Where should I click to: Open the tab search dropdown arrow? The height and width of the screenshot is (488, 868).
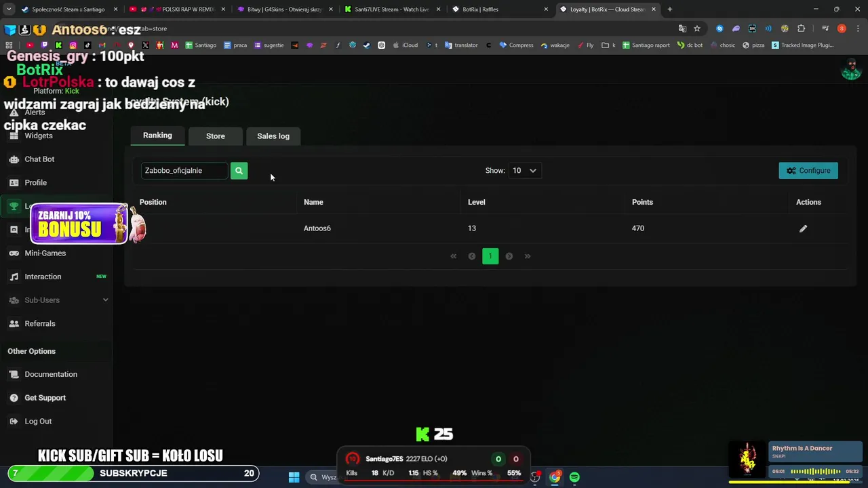[9, 9]
